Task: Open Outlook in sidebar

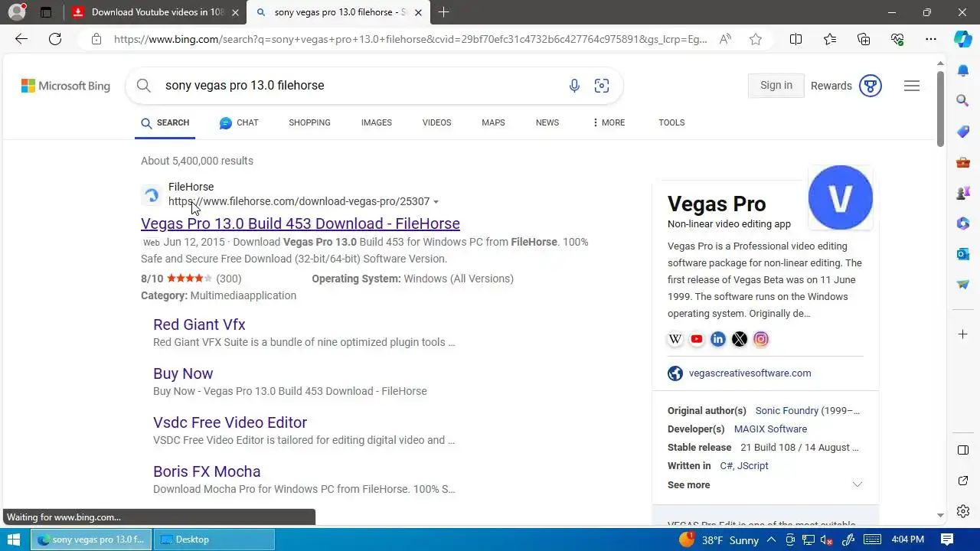Action: [x=963, y=254]
